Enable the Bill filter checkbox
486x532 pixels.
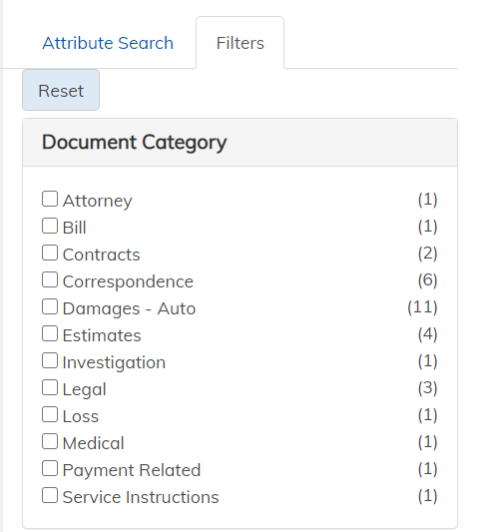coord(50,226)
